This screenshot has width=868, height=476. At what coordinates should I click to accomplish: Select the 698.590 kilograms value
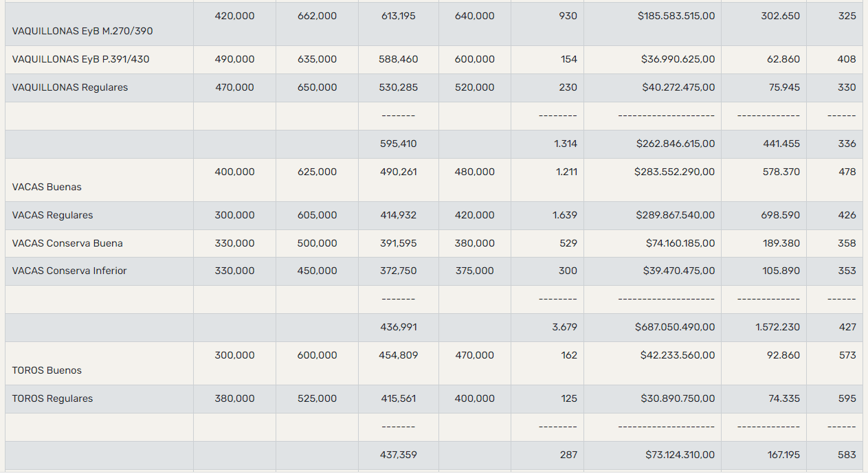(781, 216)
